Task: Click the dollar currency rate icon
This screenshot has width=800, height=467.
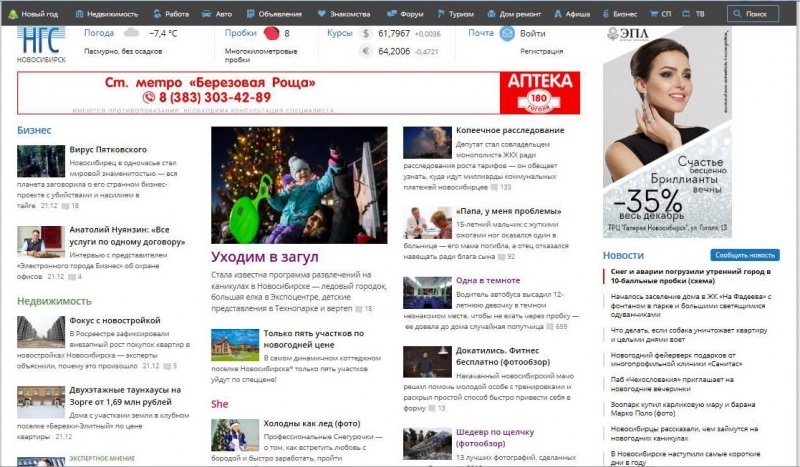Action: click(x=365, y=33)
